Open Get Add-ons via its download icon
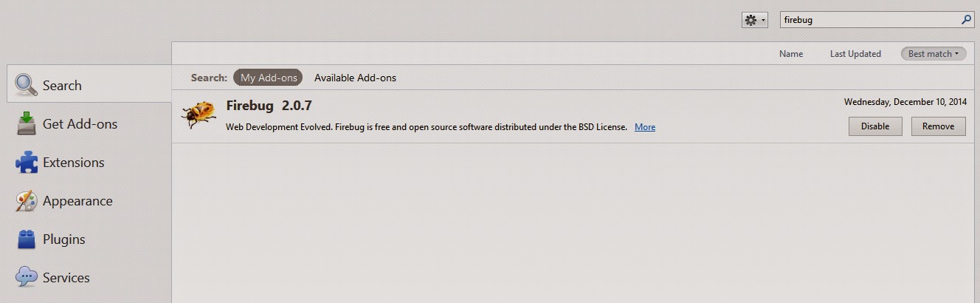 26,123
